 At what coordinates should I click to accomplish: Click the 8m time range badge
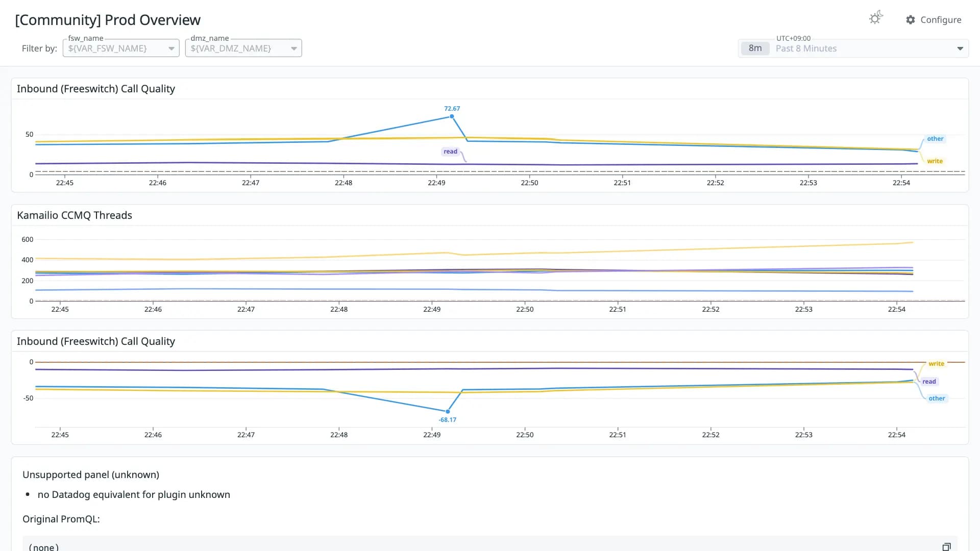(755, 48)
